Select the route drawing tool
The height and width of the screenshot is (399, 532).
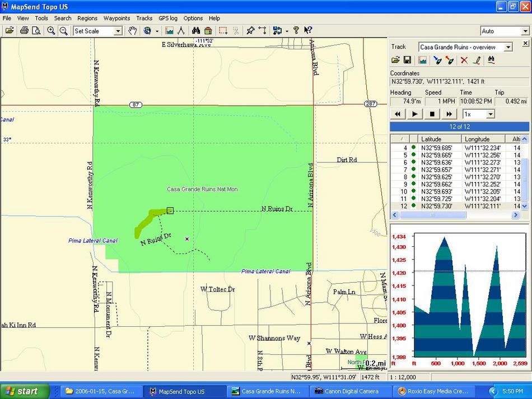click(262, 31)
